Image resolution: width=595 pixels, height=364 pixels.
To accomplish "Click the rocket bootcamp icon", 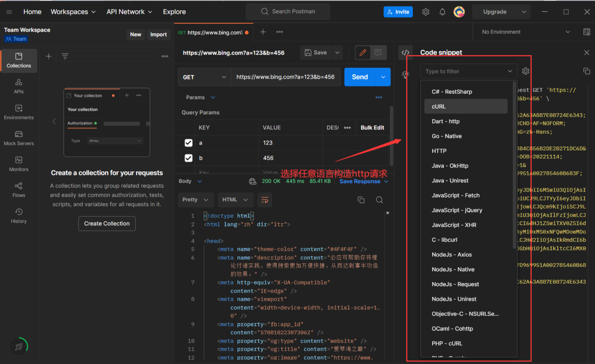I will coord(19,346).
